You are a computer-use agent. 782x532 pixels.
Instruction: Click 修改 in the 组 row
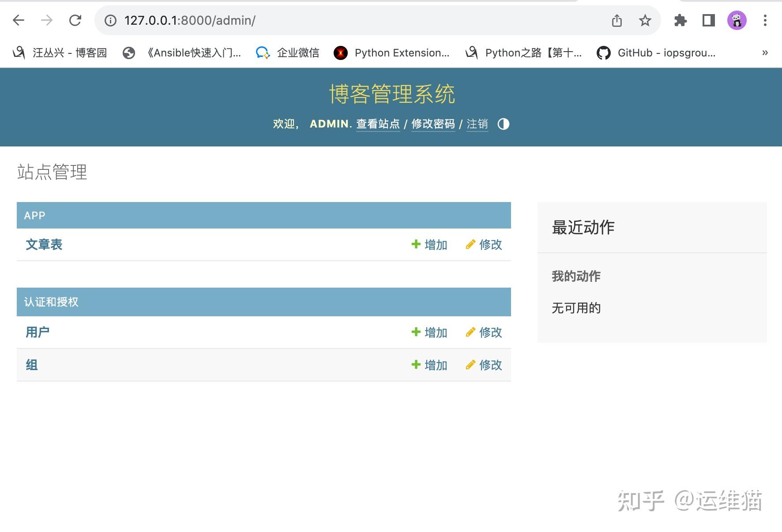click(484, 365)
